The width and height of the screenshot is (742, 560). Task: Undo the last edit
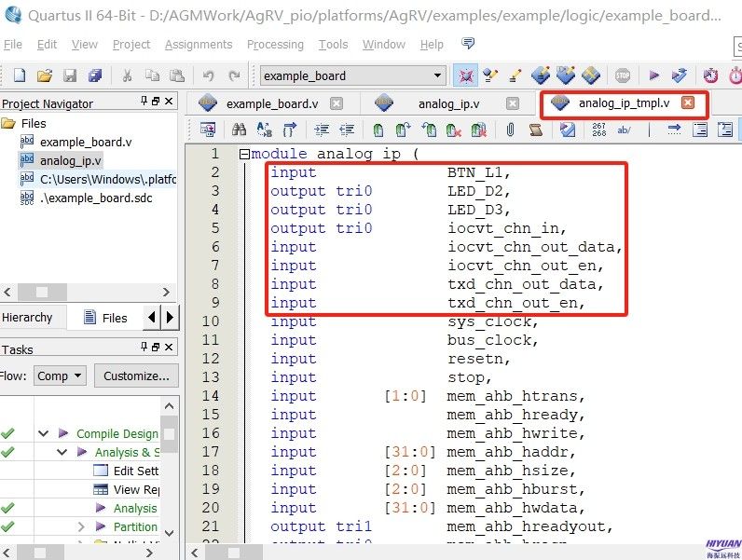click(208, 75)
